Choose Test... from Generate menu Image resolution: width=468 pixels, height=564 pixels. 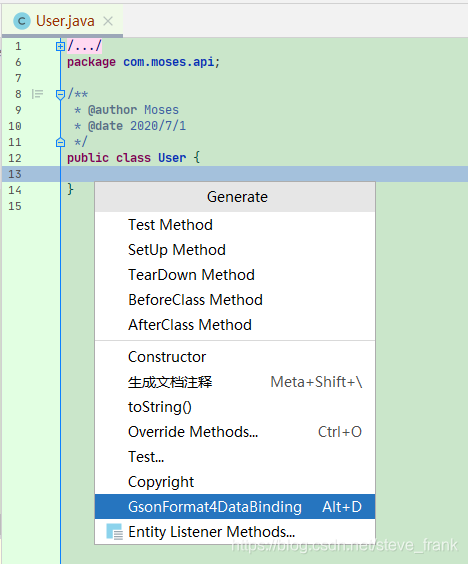tap(235, 457)
